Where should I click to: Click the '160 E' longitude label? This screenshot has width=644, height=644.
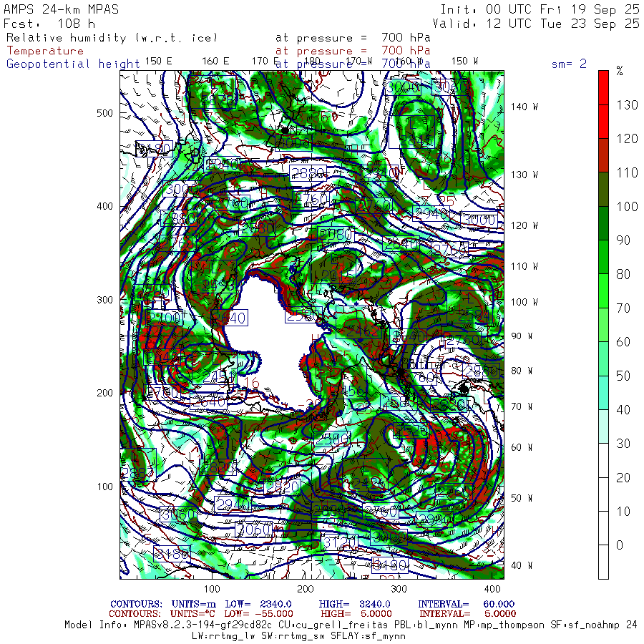click(x=215, y=62)
